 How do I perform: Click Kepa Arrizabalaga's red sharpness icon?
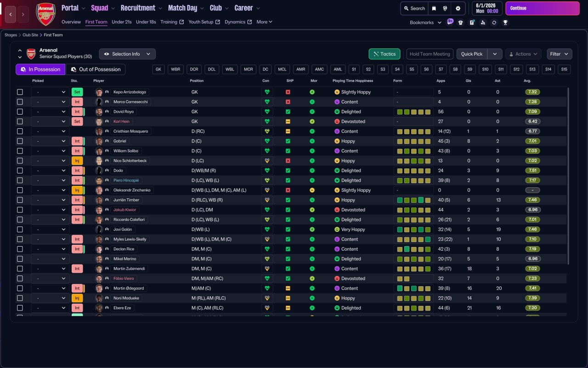coord(288,92)
